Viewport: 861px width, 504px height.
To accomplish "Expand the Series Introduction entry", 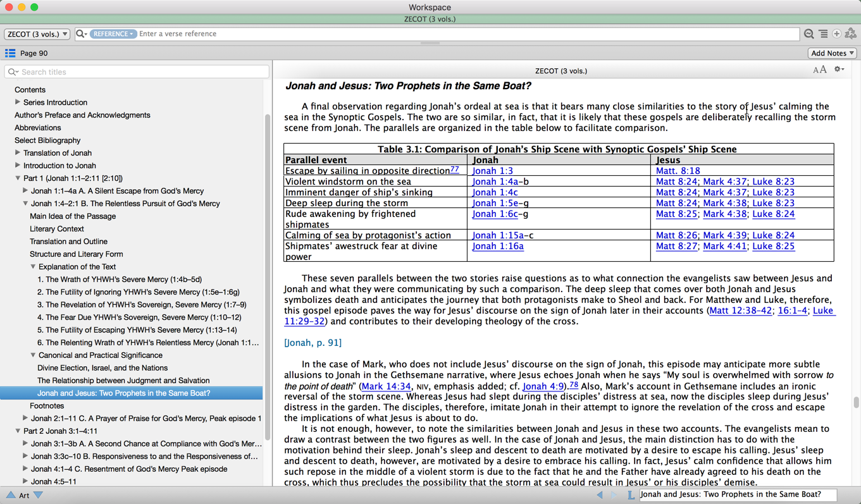I will (x=18, y=102).
